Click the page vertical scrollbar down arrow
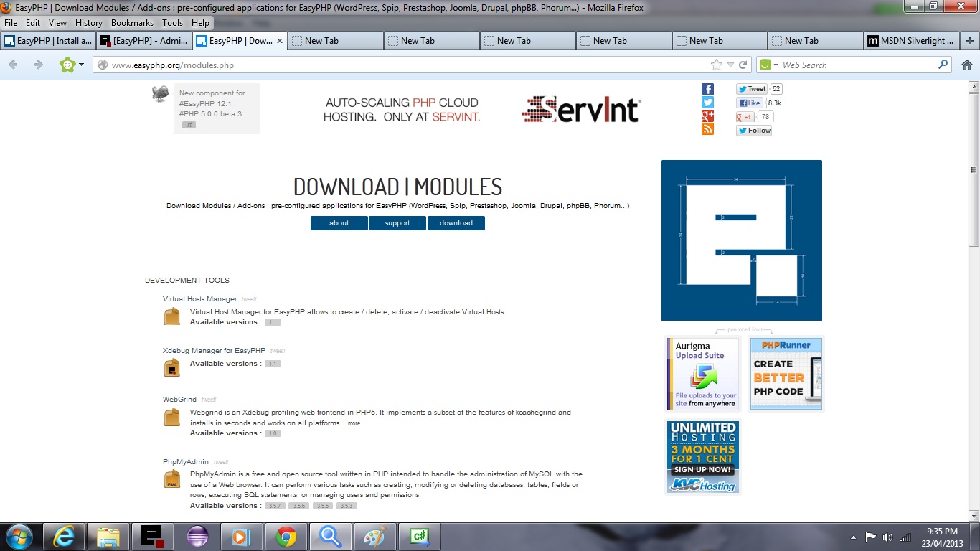This screenshot has width=980, height=551. tap(974, 515)
